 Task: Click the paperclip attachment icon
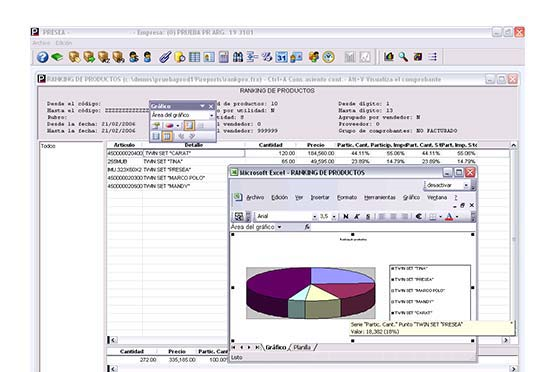[165, 57]
